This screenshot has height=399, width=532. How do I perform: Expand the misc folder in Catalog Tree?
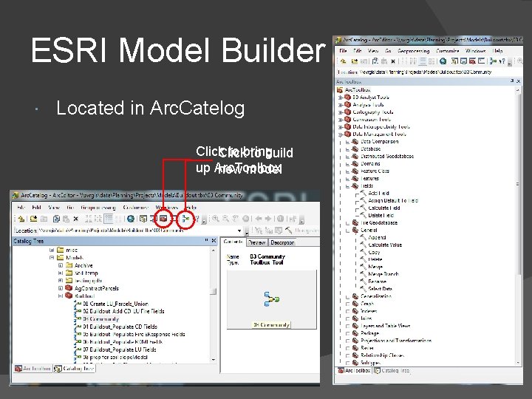pos(52,250)
